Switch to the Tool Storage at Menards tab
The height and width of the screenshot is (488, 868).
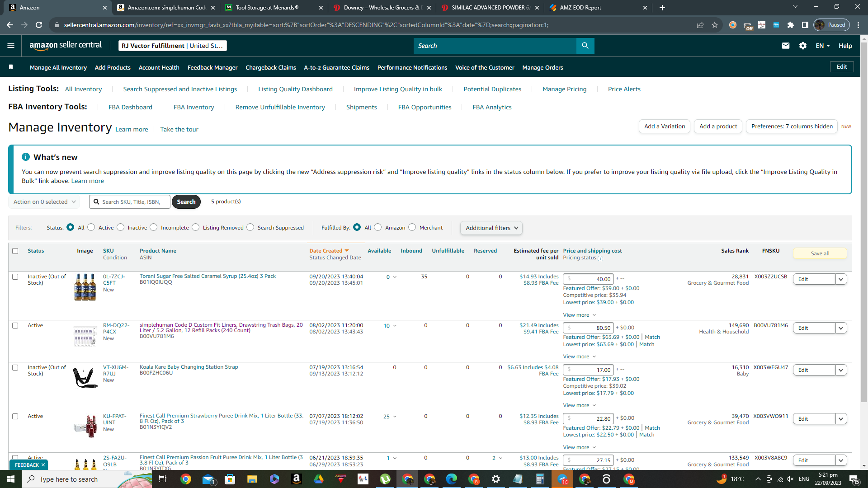(x=274, y=8)
